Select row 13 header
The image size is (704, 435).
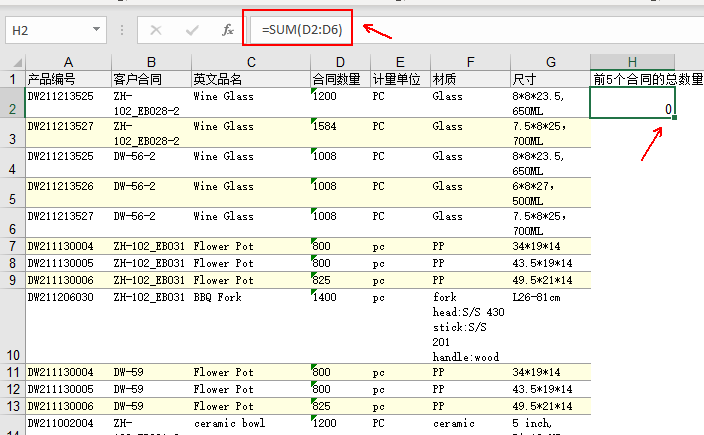13,406
